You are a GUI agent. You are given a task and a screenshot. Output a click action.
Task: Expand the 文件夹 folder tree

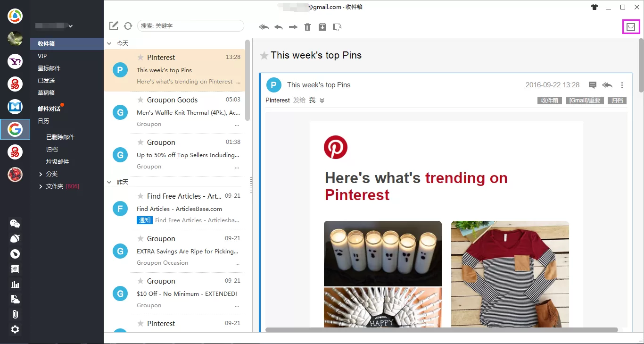click(x=41, y=186)
